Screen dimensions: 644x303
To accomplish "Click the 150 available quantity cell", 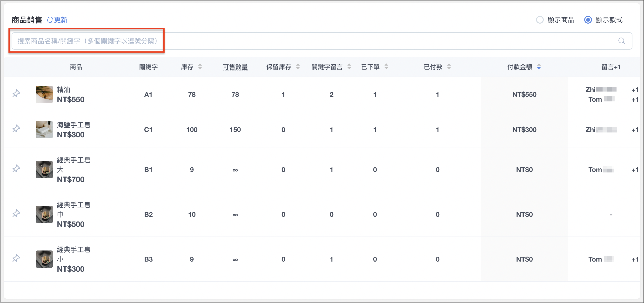I will pyautogui.click(x=235, y=130).
